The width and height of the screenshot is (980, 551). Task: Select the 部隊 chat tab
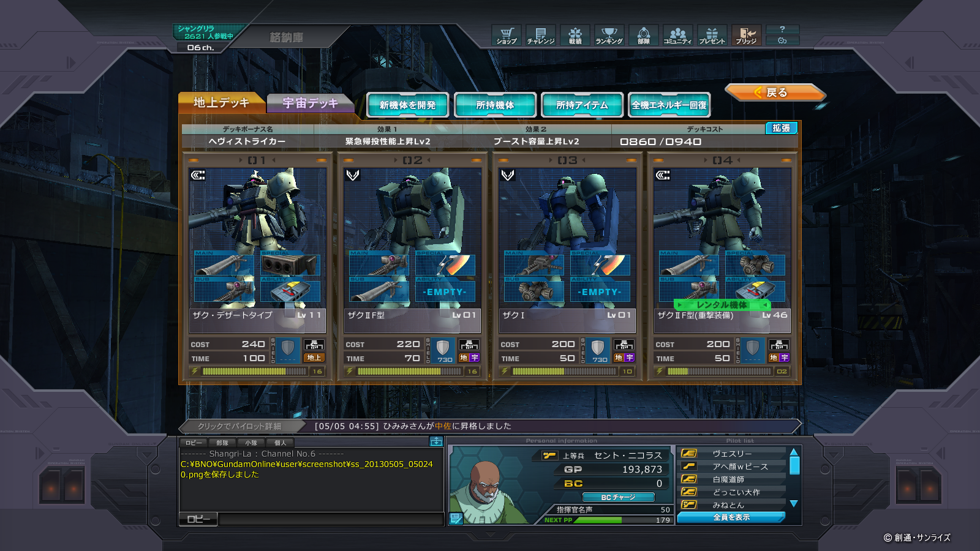tap(222, 443)
